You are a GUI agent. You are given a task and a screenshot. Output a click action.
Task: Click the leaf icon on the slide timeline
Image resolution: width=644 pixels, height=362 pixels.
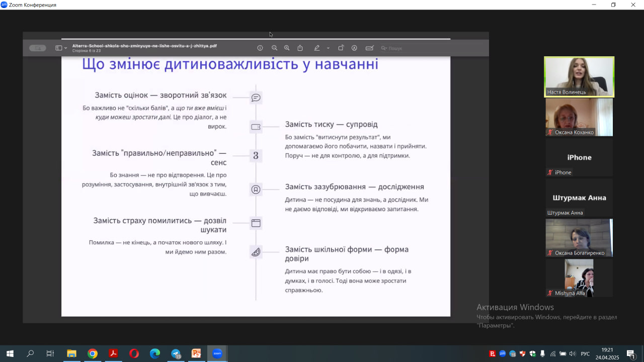[256, 252]
